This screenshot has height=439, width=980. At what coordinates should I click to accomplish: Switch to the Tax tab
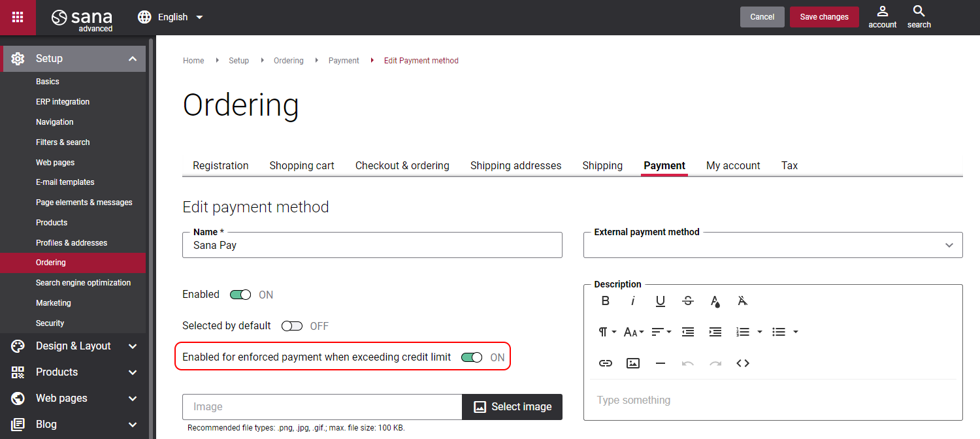[x=790, y=165]
